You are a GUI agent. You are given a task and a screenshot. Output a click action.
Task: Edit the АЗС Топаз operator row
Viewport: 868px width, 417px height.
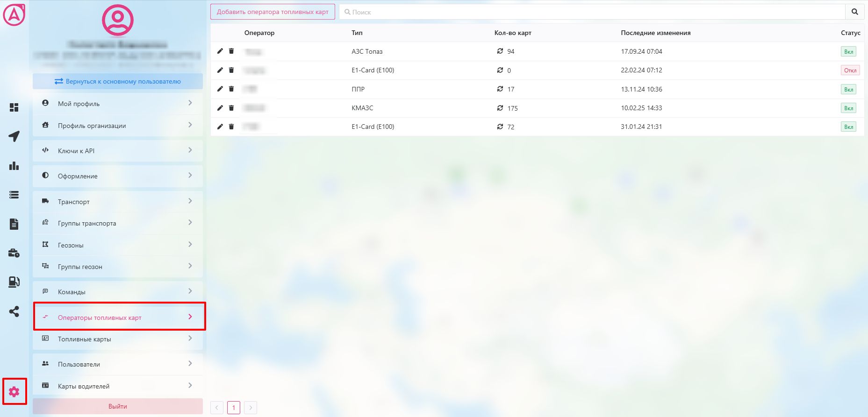[220, 51]
